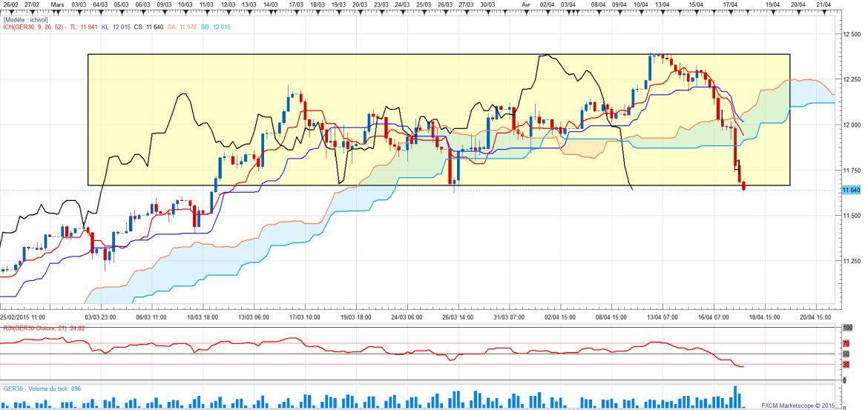Click the orange 'SA: 11 978' Senkou value

pyautogui.click(x=182, y=27)
